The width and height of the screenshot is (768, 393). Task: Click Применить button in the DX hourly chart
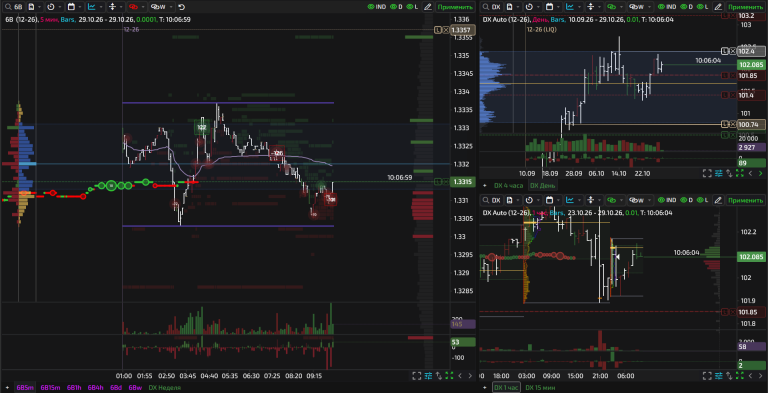[x=746, y=200]
